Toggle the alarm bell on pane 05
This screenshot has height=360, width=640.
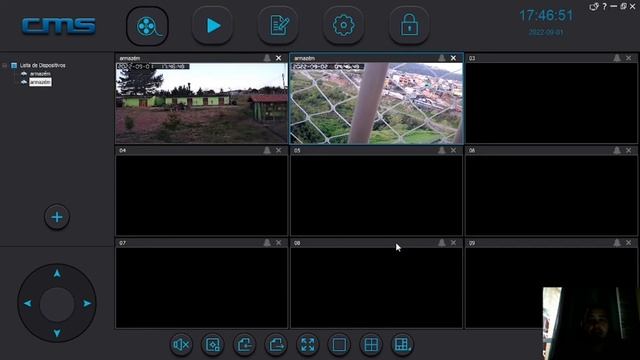coord(442,150)
